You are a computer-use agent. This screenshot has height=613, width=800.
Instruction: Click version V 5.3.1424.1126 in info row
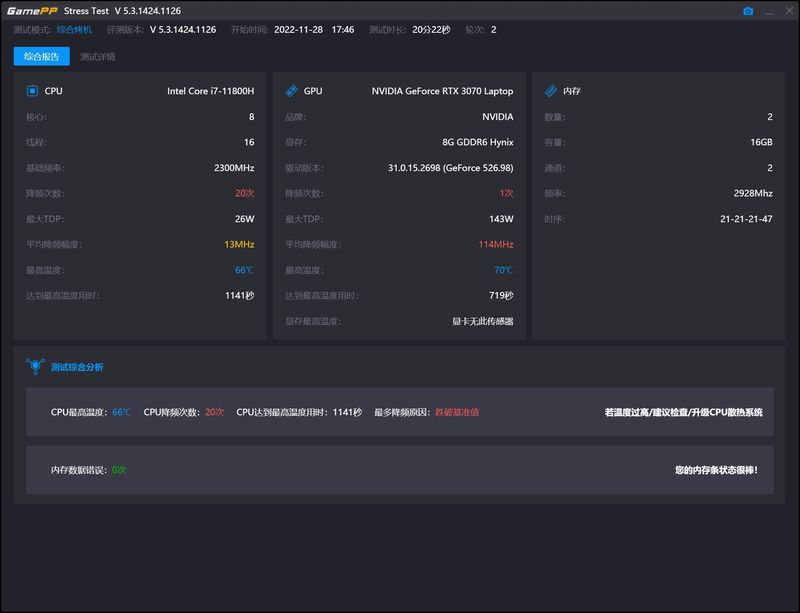coord(183,30)
